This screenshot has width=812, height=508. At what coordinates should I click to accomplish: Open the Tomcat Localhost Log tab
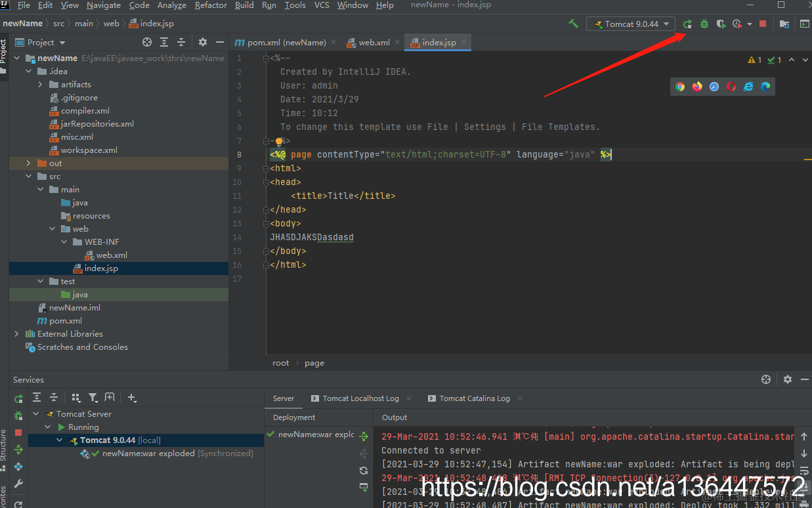(x=362, y=398)
